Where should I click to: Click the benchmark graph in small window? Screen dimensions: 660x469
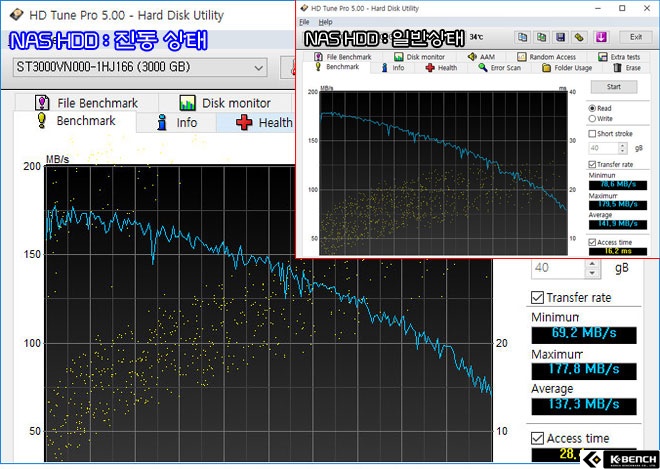coord(443,173)
